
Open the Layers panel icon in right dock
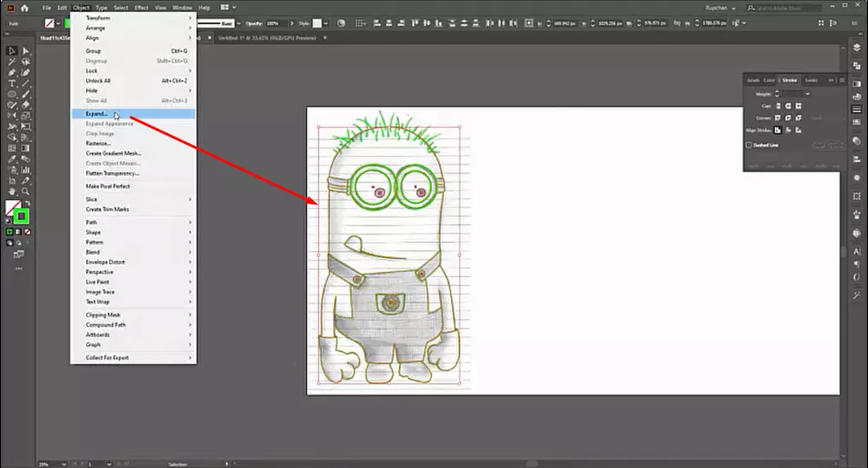[857, 48]
